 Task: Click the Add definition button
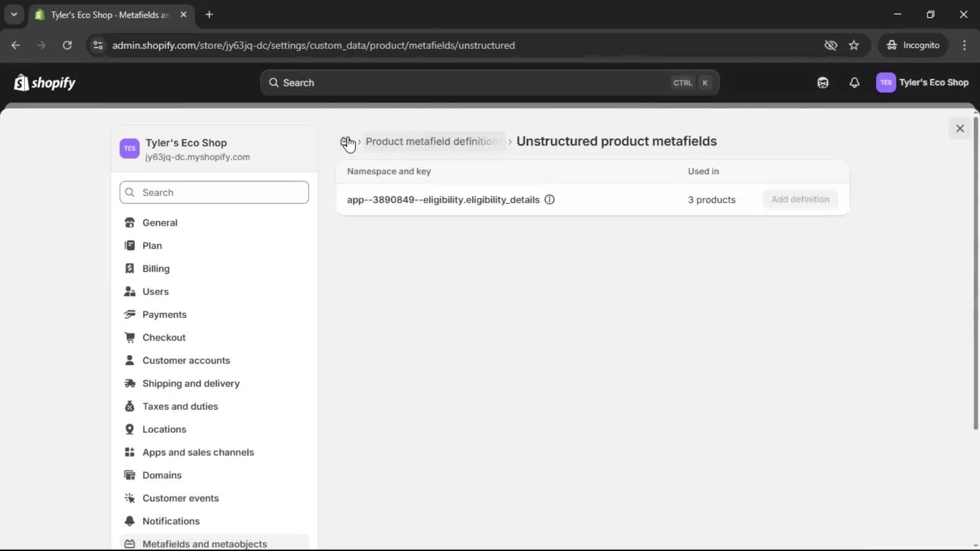pyautogui.click(x=799, y=199)
